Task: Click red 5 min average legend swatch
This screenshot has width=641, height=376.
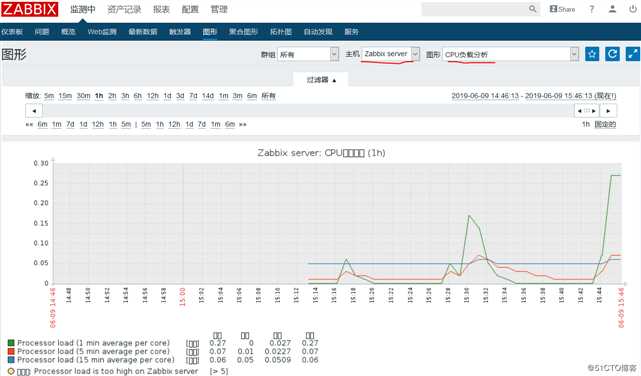Action: point(11,351)
